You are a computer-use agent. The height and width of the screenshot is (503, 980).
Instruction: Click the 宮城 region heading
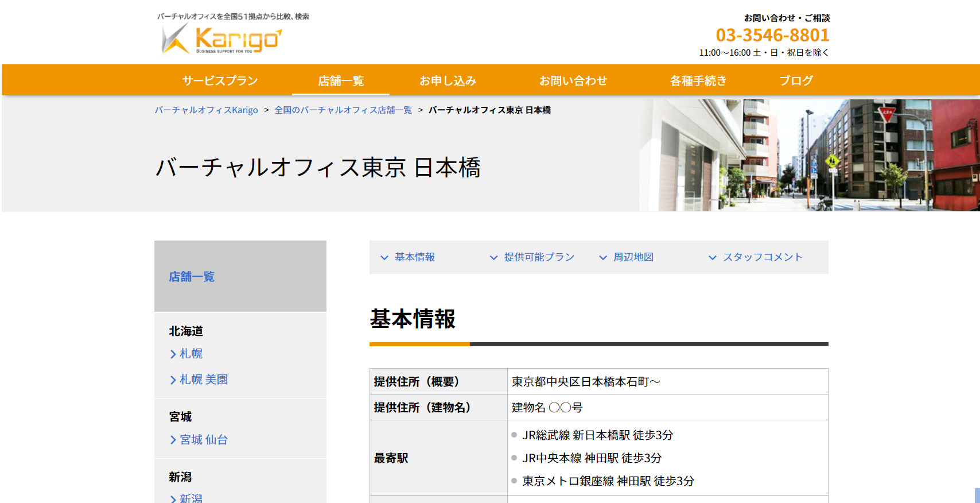[180, 417]
